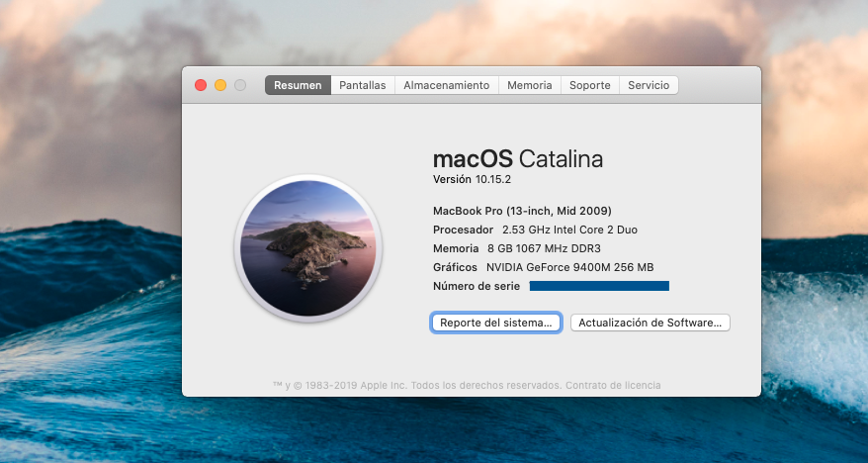Click the 1983-2019 Apple Inc. copyright text
The height and width of the screenshot is (463, 868).
(x=417, y=386)
